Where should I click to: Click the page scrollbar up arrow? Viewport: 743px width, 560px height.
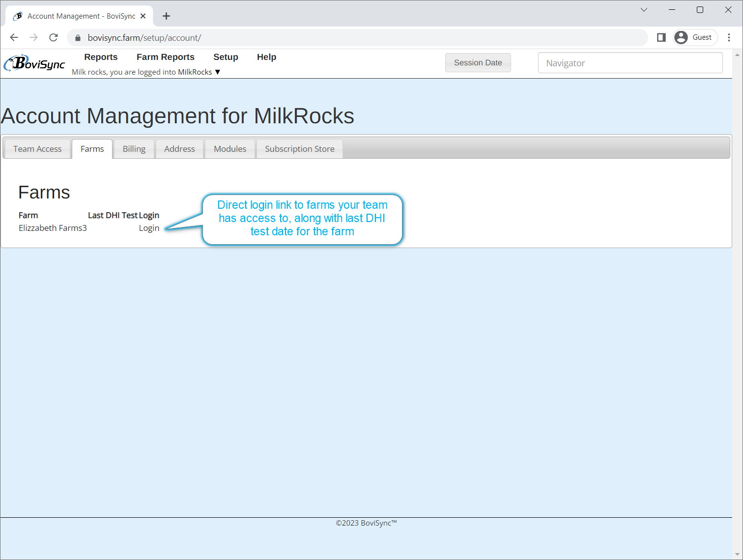coord(737,55)
